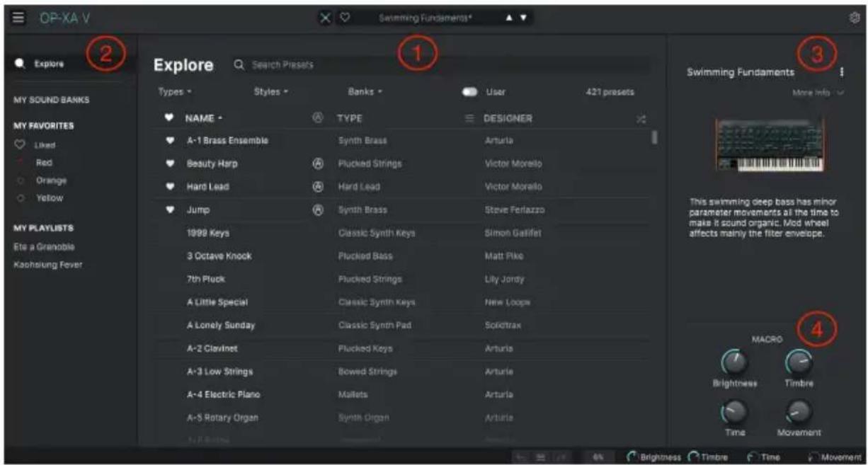Like the current preset with the top-bar heart

coord(345,18)
